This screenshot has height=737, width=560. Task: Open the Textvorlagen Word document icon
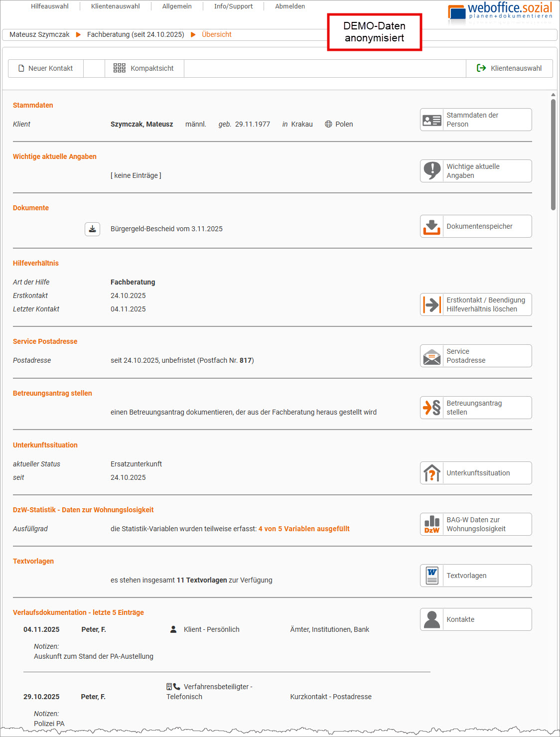(431, 576)
